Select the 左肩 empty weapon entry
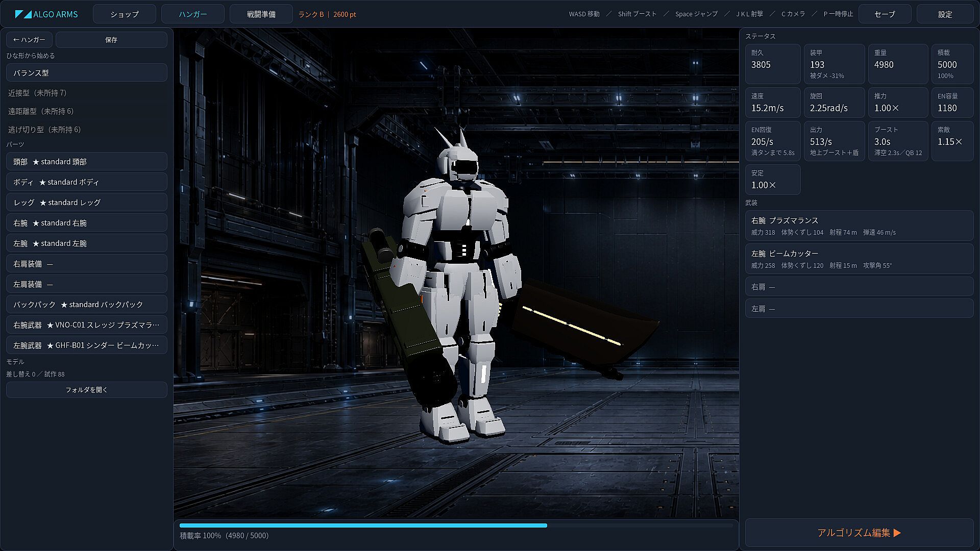Viewport: 980px width, 551px height. [860, 309]
